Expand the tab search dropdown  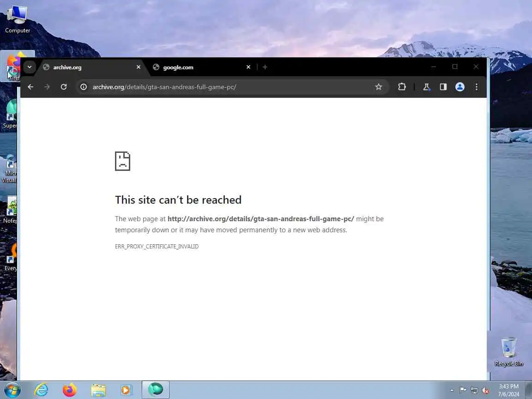[30, 67]
